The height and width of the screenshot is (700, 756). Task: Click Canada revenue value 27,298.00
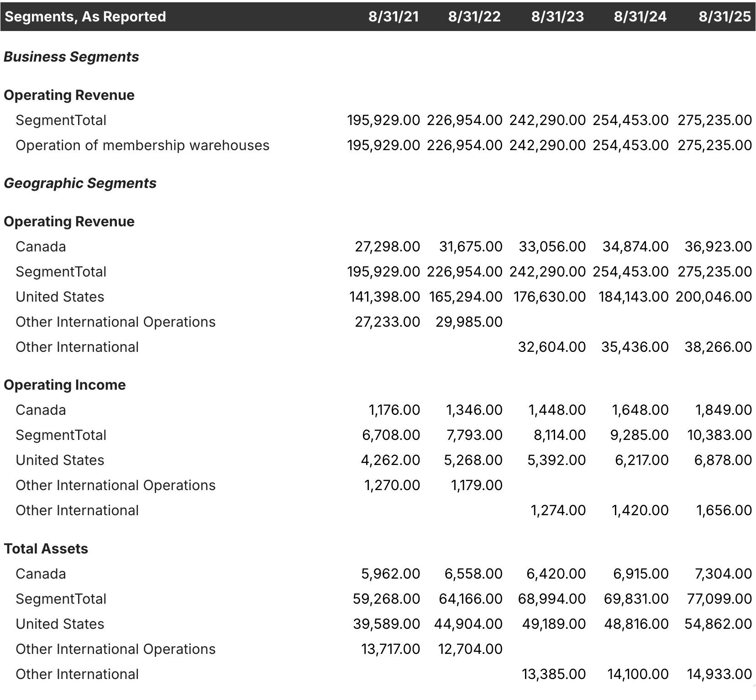[388, 247]
